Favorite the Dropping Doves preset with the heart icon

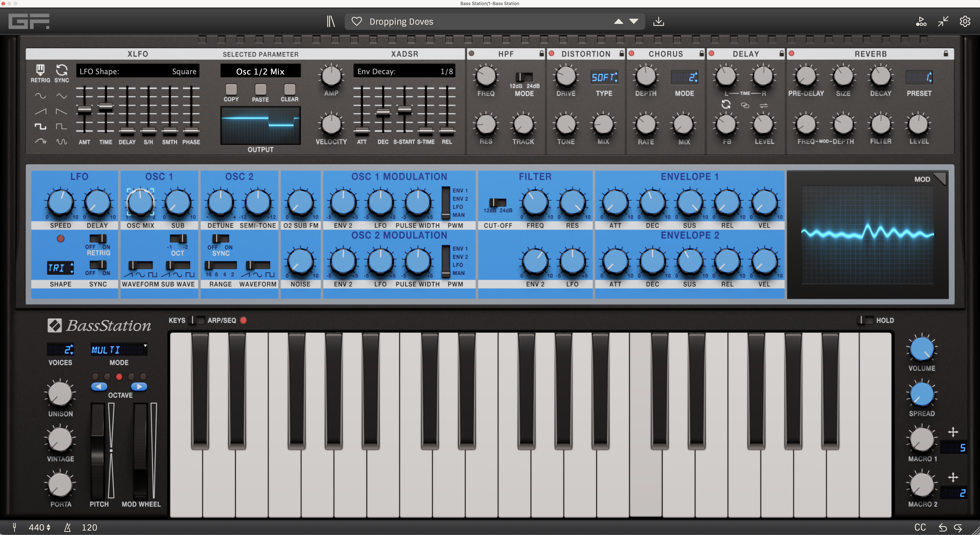[x=356, y=21]
